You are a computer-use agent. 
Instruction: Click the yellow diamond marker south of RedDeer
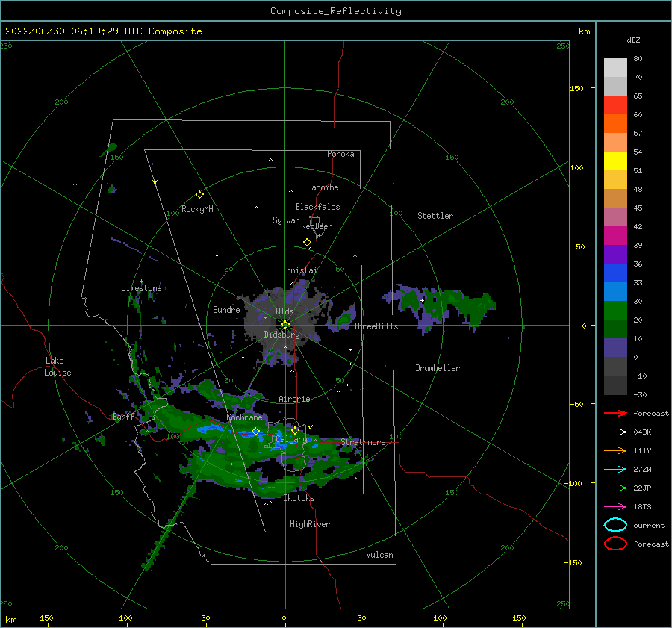pos(308,243)
